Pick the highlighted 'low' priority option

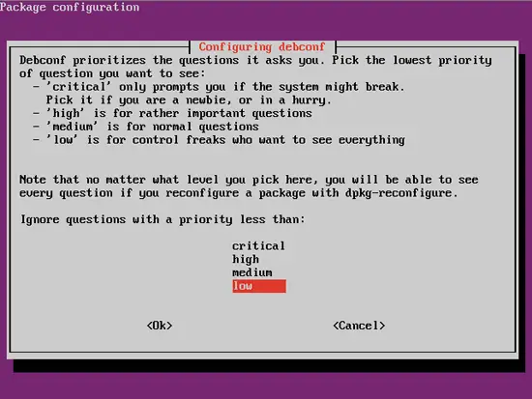click(259, 286)
